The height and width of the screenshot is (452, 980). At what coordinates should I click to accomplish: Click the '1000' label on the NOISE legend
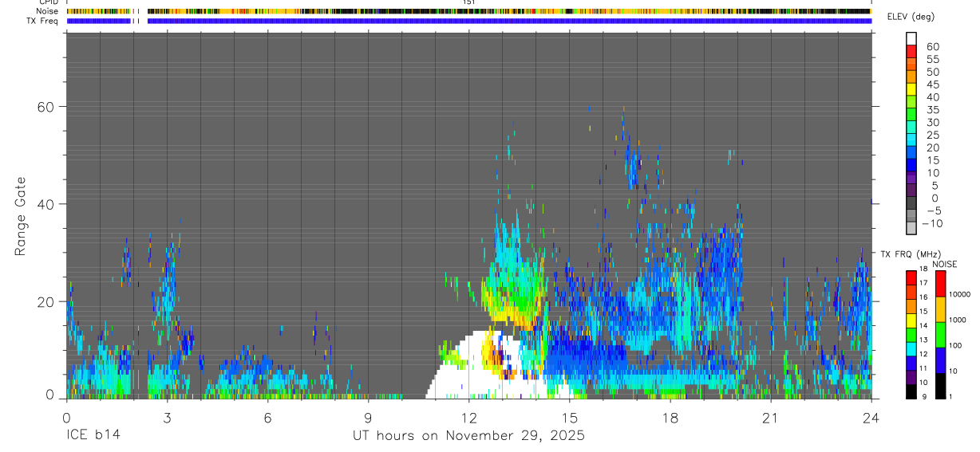click(x=958, y=320)
